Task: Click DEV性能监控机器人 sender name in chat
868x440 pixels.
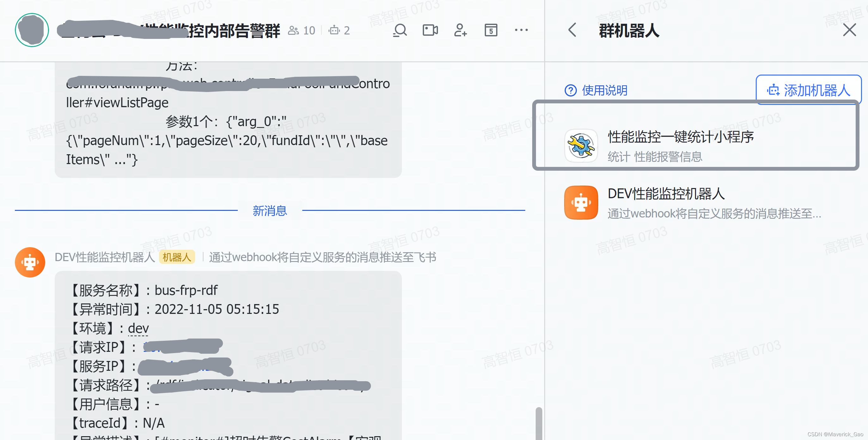Action: [105, 257]
